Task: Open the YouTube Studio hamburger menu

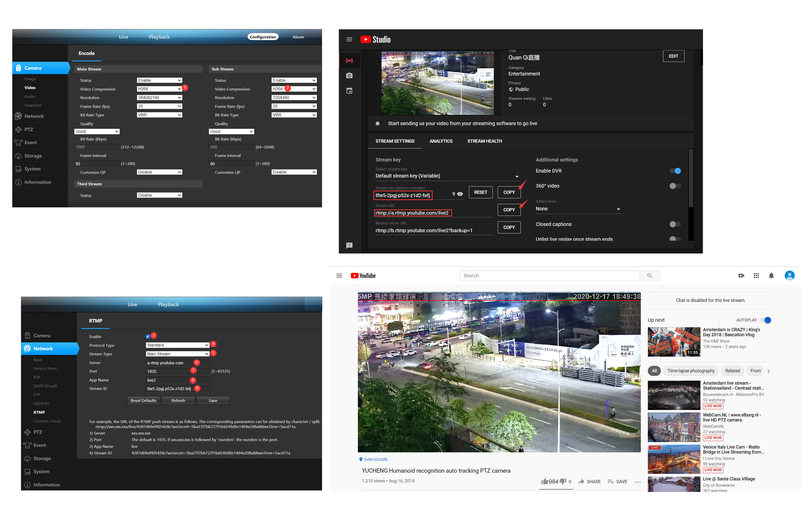Action: [349, 40]
